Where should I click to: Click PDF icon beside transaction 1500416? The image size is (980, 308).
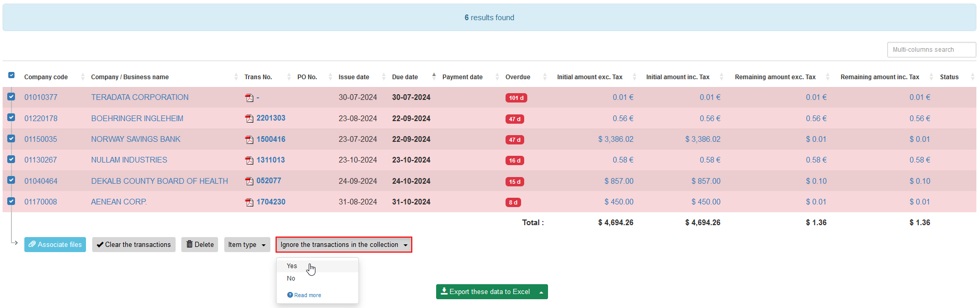tap(249, 140)
